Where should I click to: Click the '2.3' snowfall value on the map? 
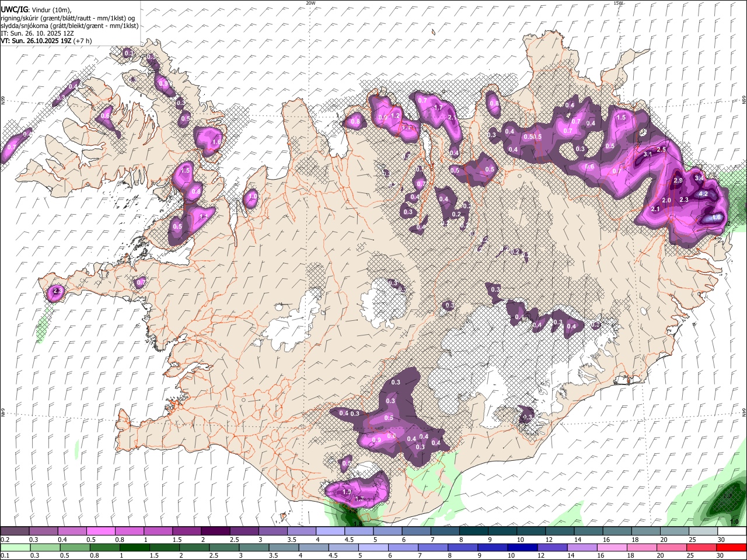tap(685, 200)
